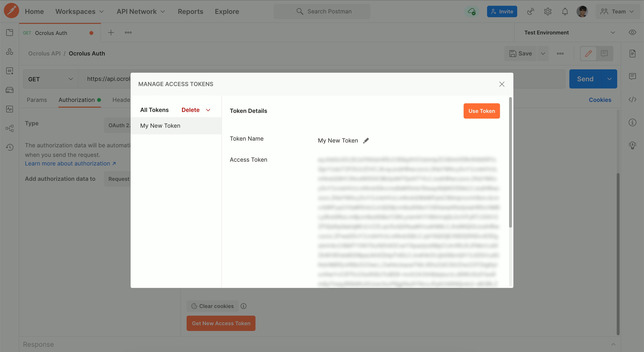The width and height of the screenshot is (644, 352).
Task: Expand the Workspaces menu
Action: pos(79,11)
